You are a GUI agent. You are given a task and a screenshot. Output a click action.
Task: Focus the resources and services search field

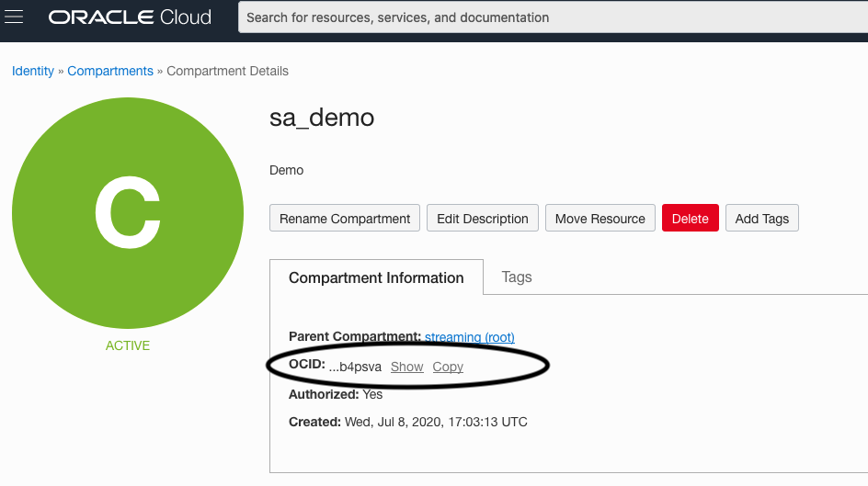pos(552,17)
